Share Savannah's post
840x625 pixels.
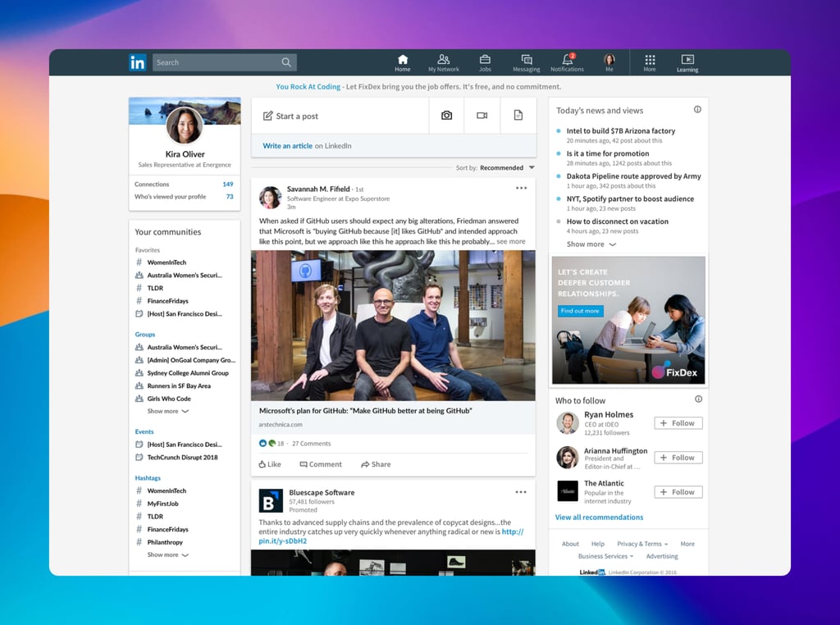coord(376,464)
